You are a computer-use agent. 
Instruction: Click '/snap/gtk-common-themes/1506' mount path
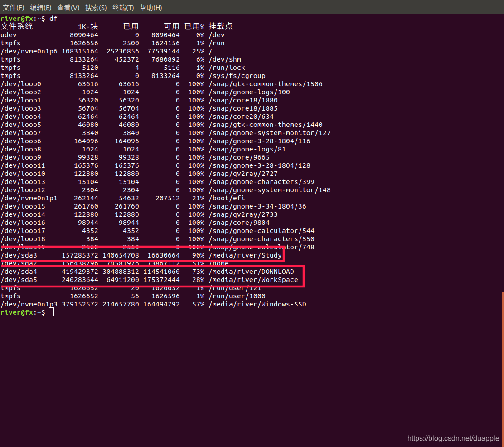(x=266, y=84)
